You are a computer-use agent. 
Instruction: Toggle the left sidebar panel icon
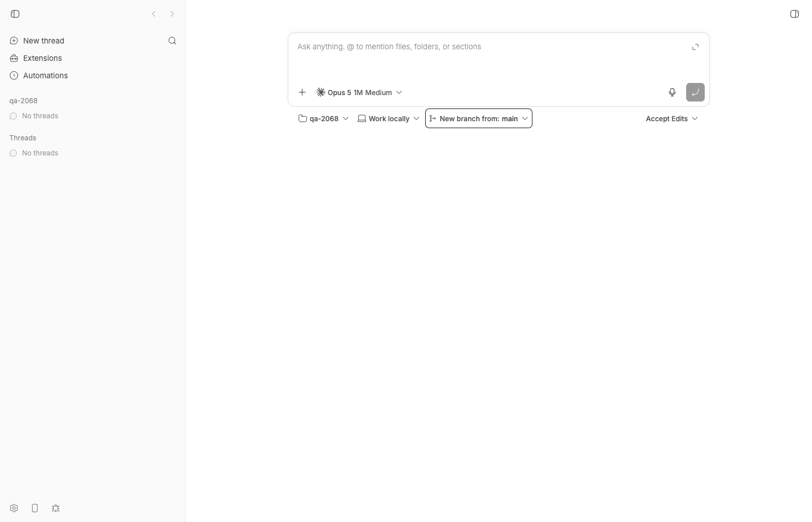click(15, 14)
